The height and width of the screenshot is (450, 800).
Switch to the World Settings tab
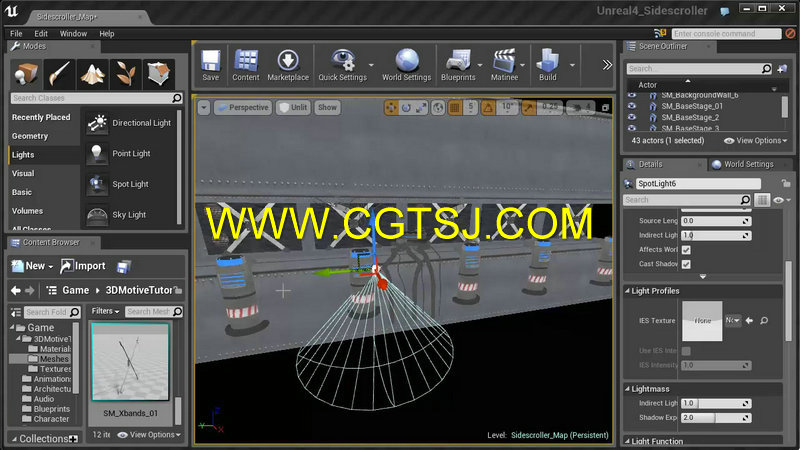[748, 164]
